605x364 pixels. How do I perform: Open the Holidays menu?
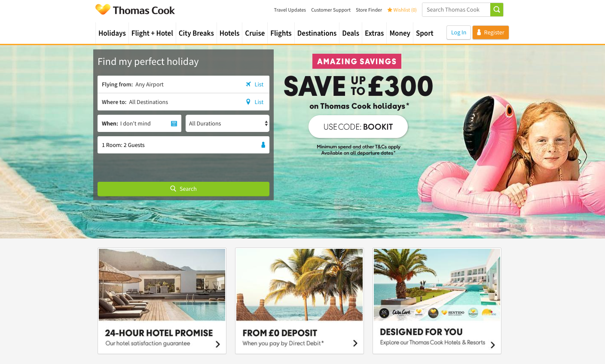(112, 33)
